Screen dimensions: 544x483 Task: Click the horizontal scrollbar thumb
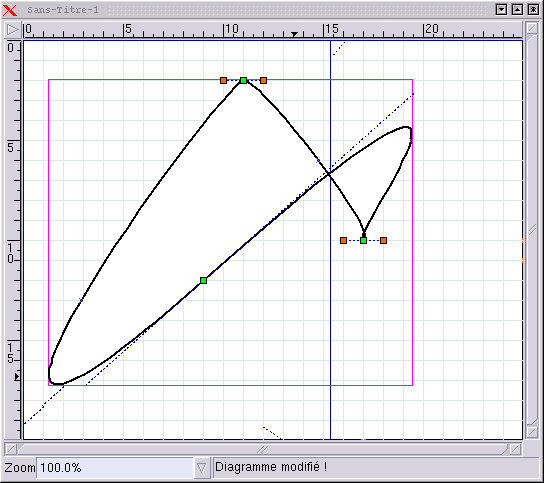pyautogui.click(x=263, y=450)
